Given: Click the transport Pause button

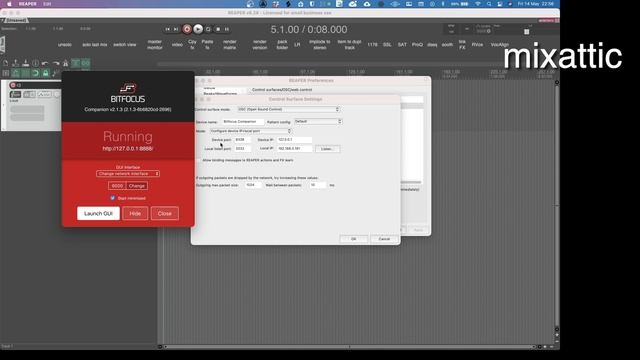Looking at the screenshot, I should [x=227, y=29].
